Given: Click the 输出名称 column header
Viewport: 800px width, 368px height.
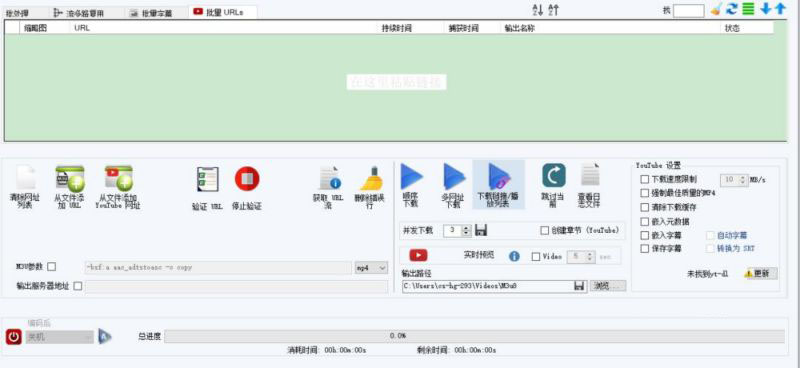Looking at the screenshot, I should pos(610,28).
